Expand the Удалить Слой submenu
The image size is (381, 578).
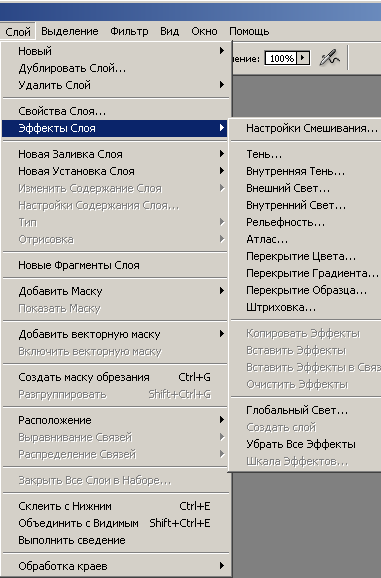tap(115, 85)
